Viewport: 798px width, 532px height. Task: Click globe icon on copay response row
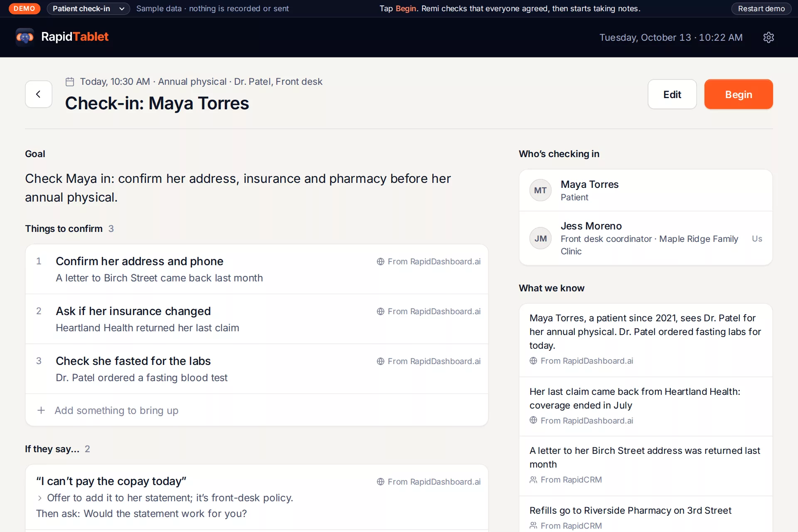(380, 482)
